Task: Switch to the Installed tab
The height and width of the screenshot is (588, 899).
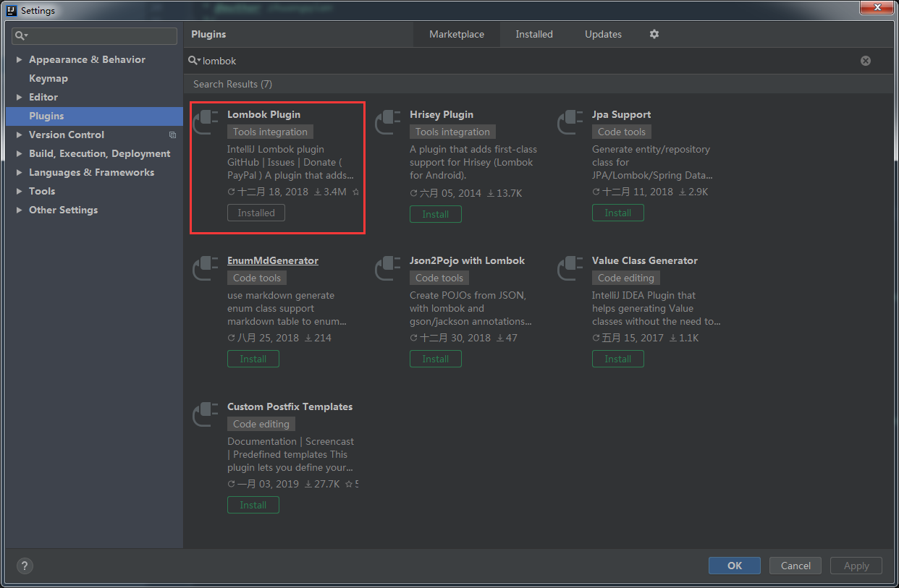Action: click(534, 34)
